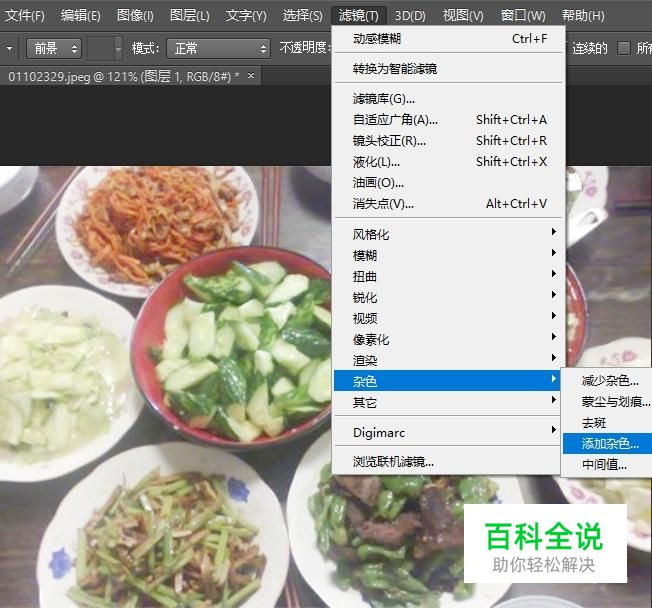This screenshot has width=652, height=608.
Task: Expand the 风格化 submenu
Action: click(x=448, y=235)
